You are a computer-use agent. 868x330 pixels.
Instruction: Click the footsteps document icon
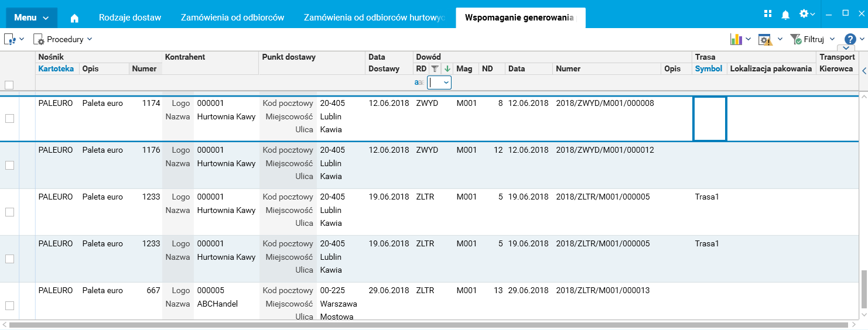tap(10, 39)
